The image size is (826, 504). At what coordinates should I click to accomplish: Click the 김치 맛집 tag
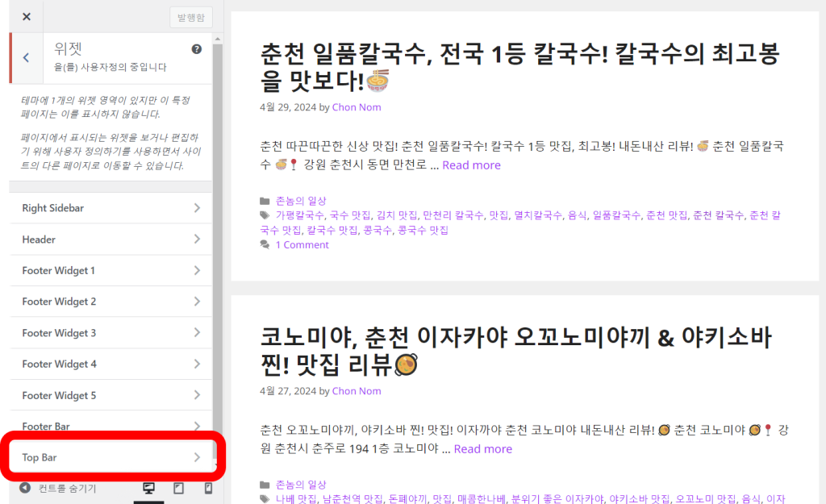tap(397, 215)
